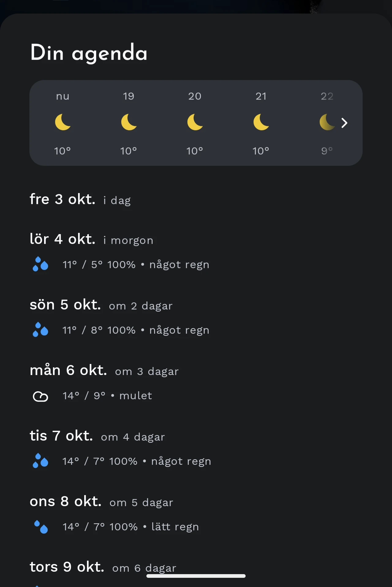Image resolution: width=392 pixels, height=587 pixels.
Task: Expand hourly forecast with the right chevron
Action: 345,123
